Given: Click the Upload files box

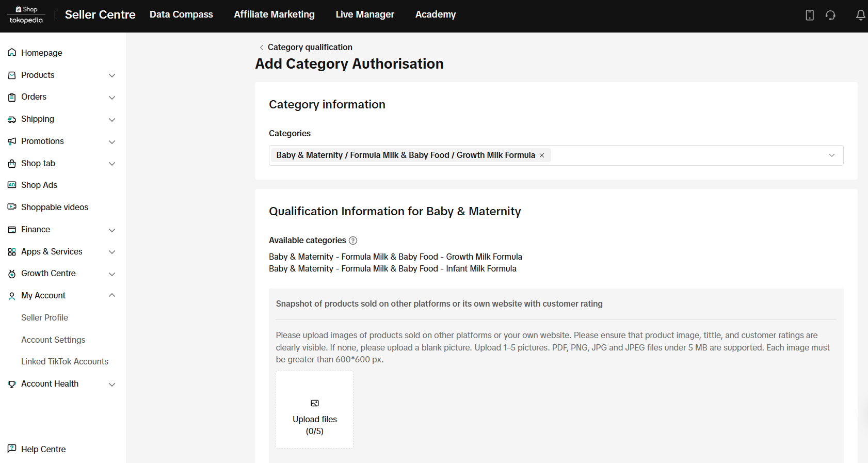Looking at the screenshot, I should click(x=314, y=409).
